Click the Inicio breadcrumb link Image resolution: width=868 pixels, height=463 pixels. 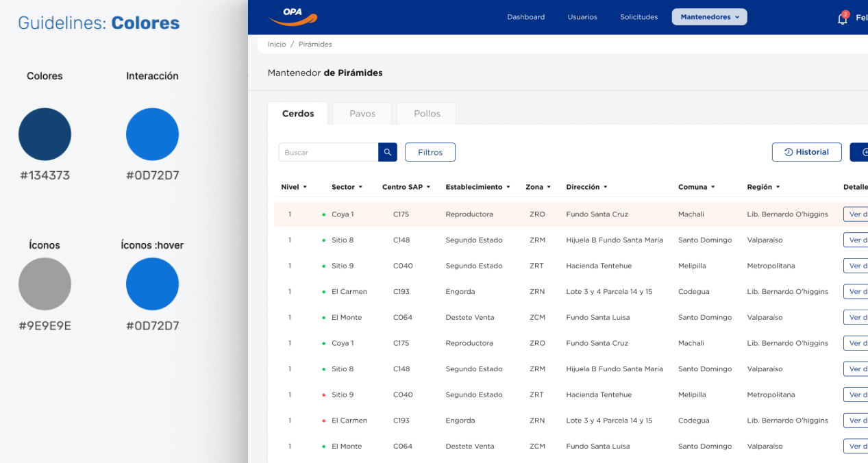tap(277, 45)
